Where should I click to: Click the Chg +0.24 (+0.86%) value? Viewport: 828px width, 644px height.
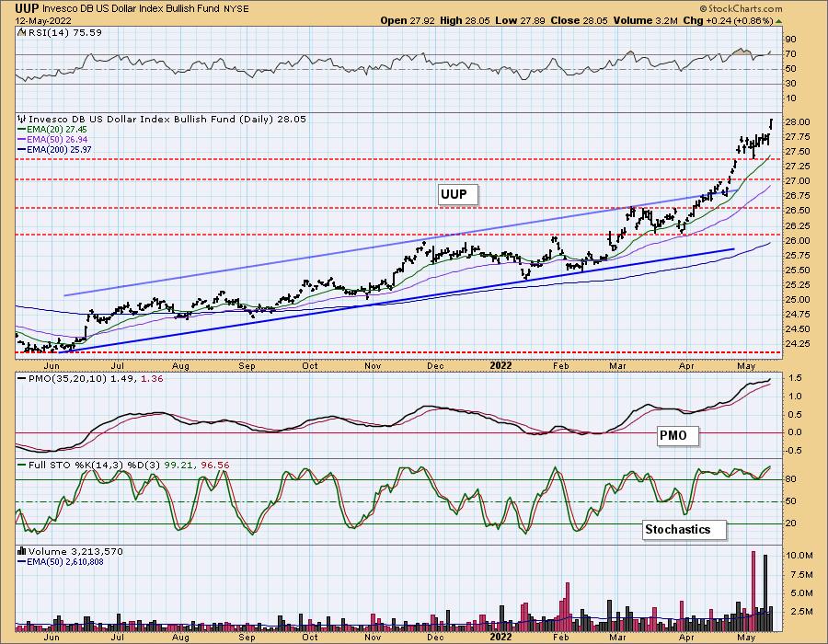(x=728, y=20)
